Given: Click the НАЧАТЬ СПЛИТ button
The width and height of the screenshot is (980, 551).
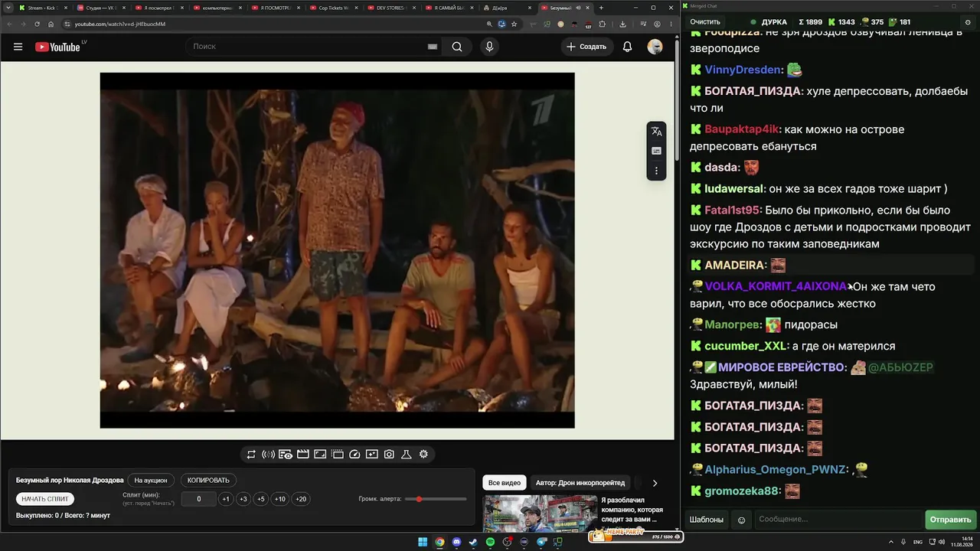Looking at the screenshot, I should [45, 499].
